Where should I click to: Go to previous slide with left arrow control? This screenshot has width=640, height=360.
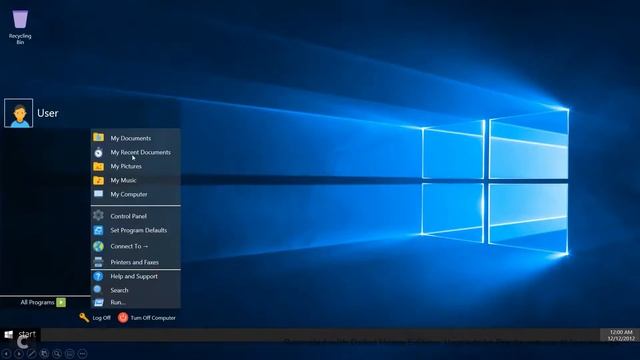pyautogui.click(x=6, y=353)
